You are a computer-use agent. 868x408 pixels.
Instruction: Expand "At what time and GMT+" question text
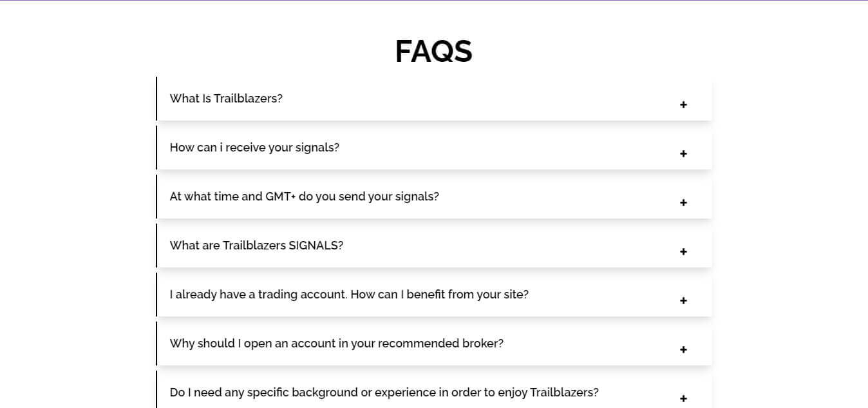click(304, 197)
